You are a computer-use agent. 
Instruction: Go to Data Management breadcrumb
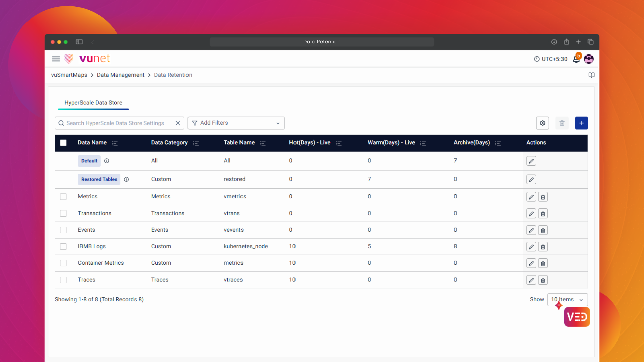[x=120, y=75]
